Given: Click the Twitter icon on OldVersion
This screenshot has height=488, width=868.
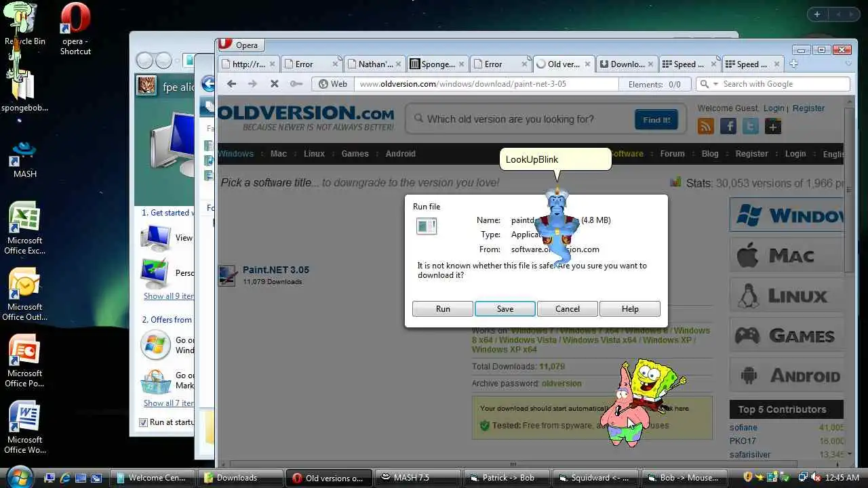Looking at the screenshot, I should tap(751, 126).
